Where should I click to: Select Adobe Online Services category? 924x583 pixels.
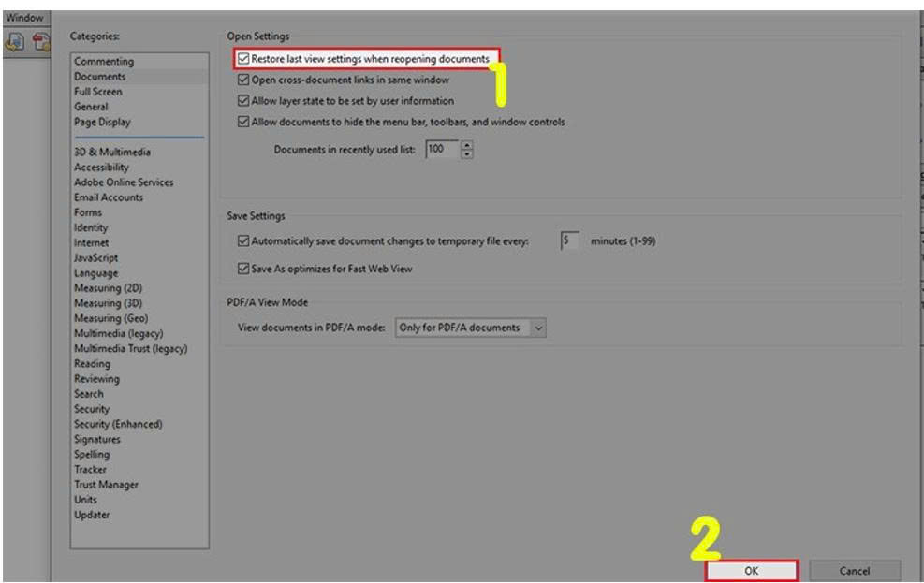124,182
